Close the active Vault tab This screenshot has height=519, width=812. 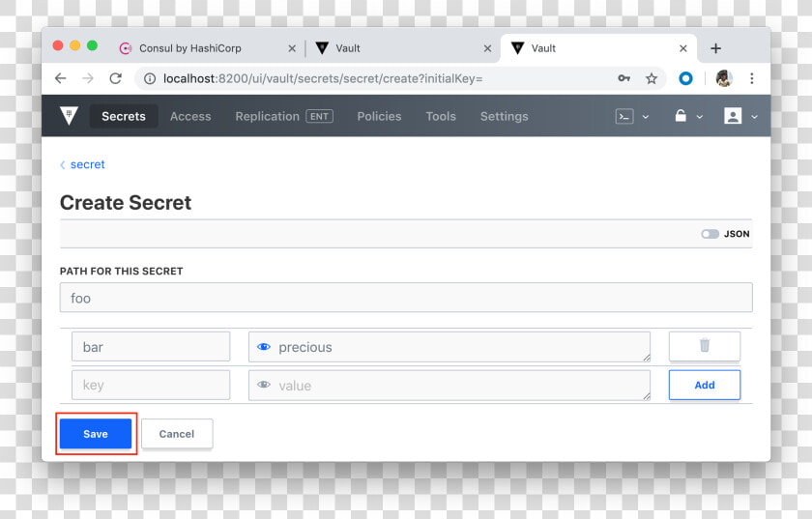tap(683, 48)
